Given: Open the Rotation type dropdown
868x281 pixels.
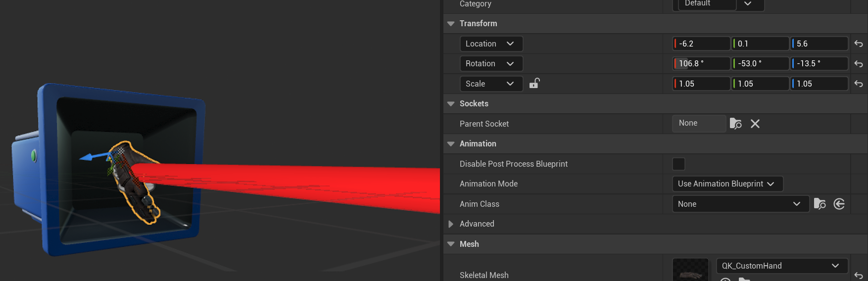Looking at the screenshot, I should (x=491, y=63).
